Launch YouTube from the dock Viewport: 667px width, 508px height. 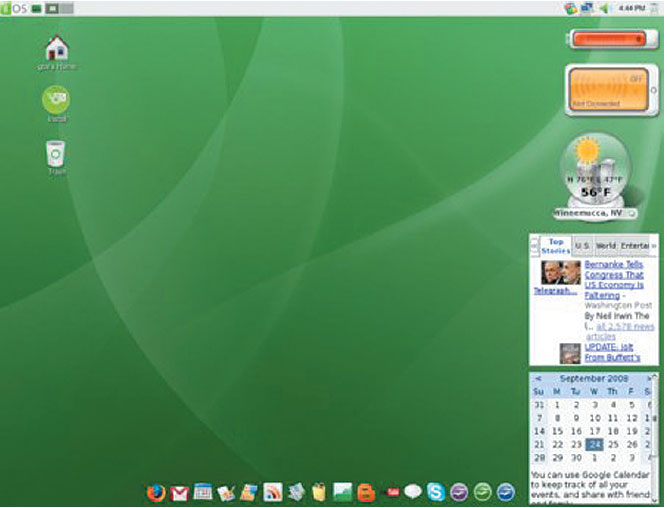click(389, 492)
